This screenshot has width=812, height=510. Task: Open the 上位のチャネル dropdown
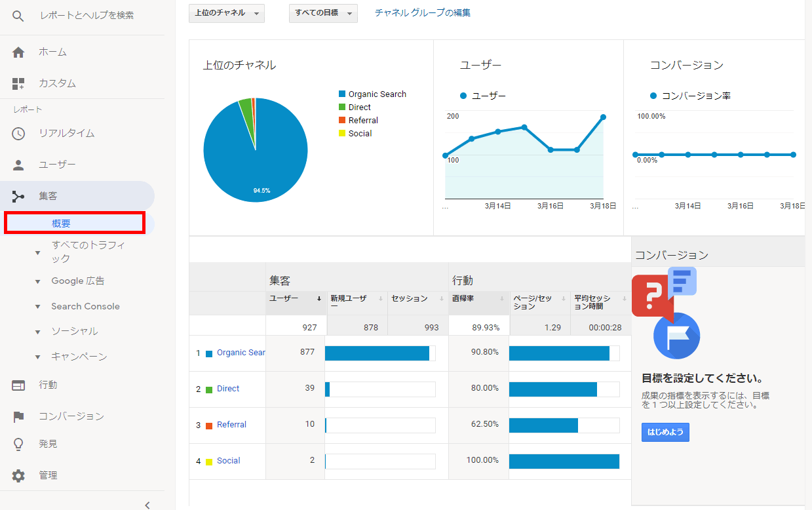[x=227, y=13]
